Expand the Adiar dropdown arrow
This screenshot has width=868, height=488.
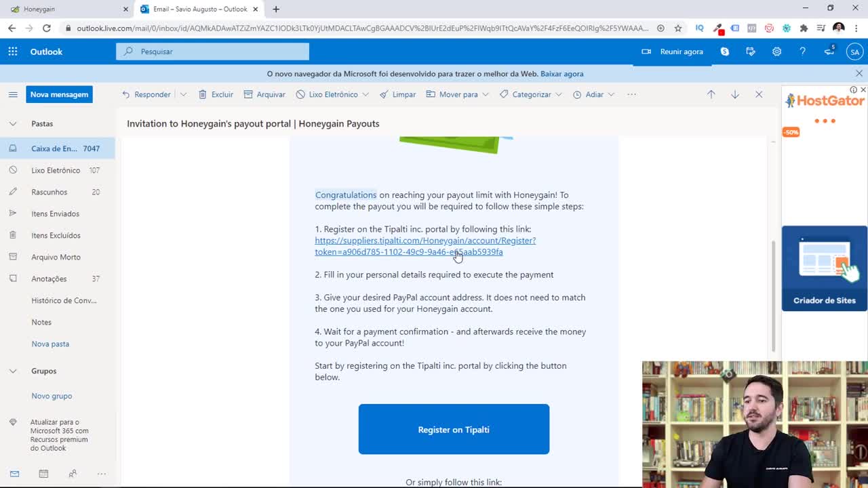611,94
